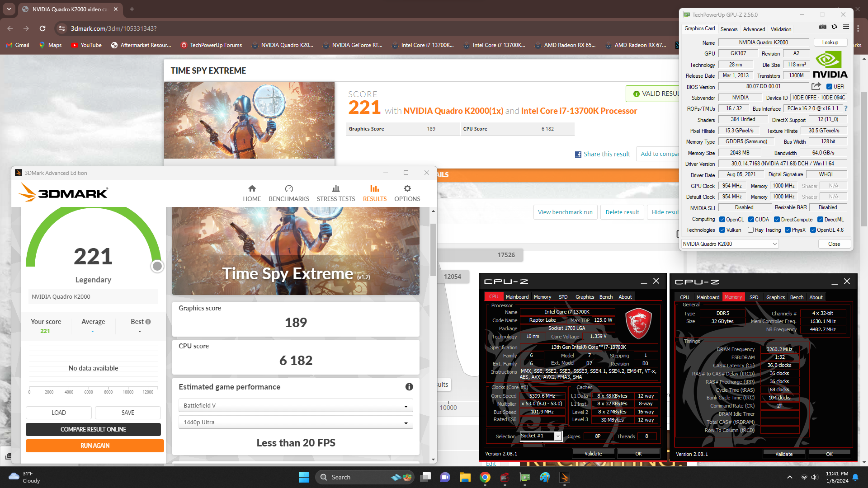
Task: Open browser tab search dropdown arrow
Action: (x=9, y=9)
